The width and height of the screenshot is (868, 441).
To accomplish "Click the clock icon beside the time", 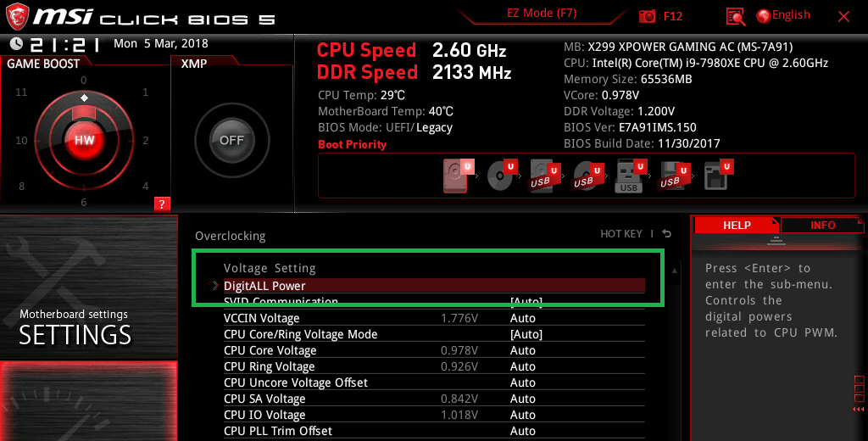I will tap(17, 44).
